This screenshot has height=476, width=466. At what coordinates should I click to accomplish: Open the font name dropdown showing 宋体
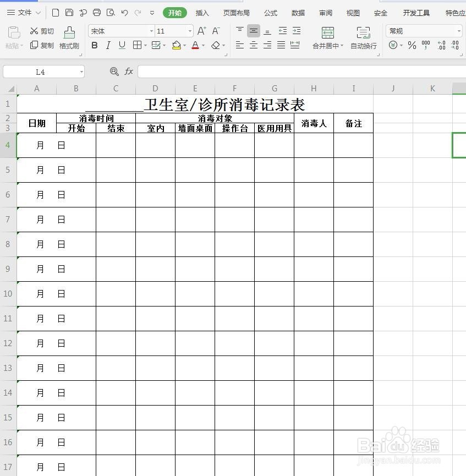tap(151, 31)
